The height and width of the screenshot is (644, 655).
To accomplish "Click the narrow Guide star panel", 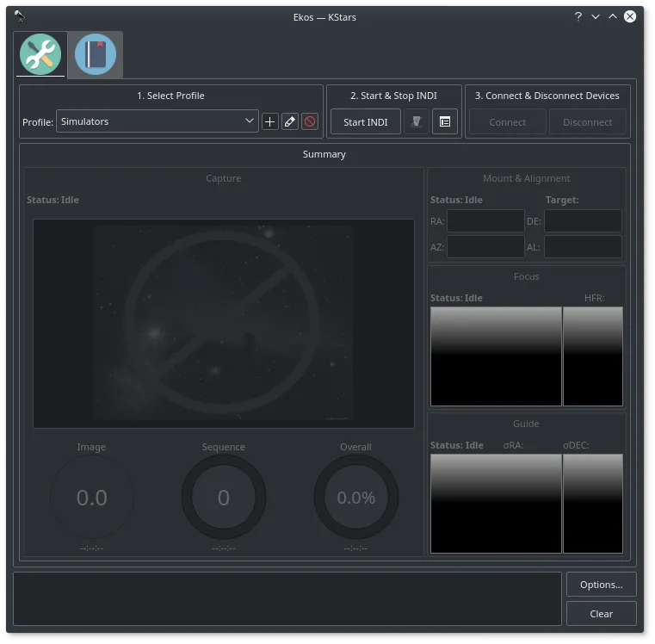I will pyautogui.click(x=593, y=503).
